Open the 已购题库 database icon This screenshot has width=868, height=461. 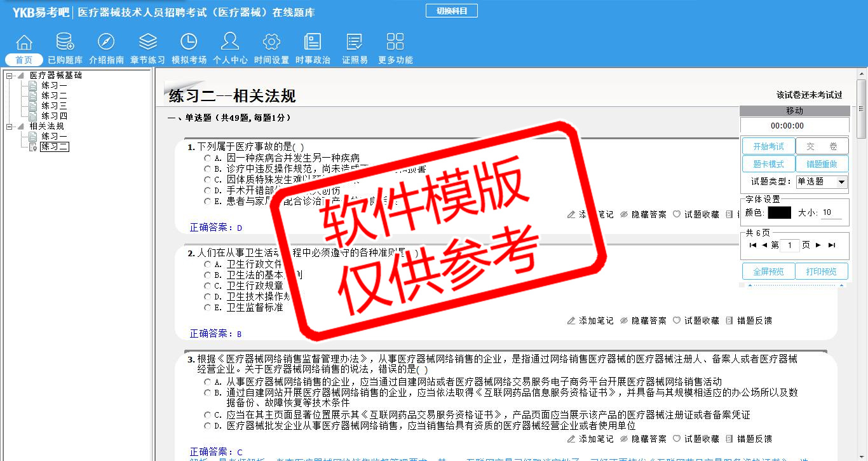pos(65,43)
